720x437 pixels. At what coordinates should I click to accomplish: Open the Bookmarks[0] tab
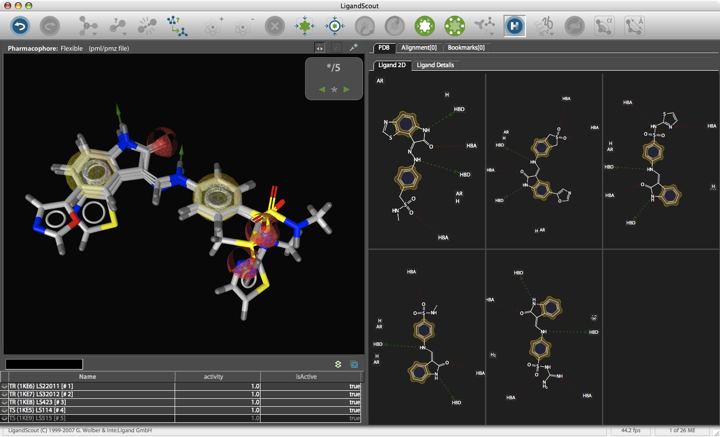pyautogui.click(x=466, y=47)
